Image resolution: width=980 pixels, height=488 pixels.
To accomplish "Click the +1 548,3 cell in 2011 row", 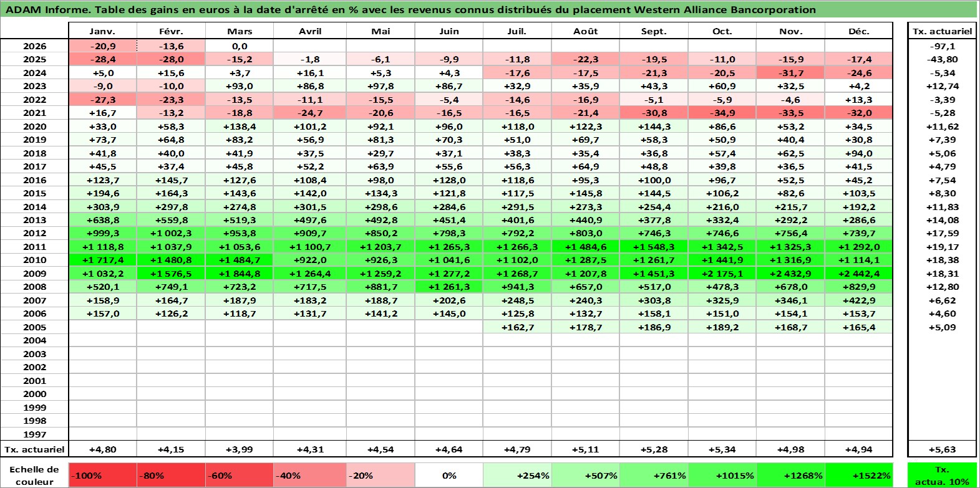I will (654, 247).
